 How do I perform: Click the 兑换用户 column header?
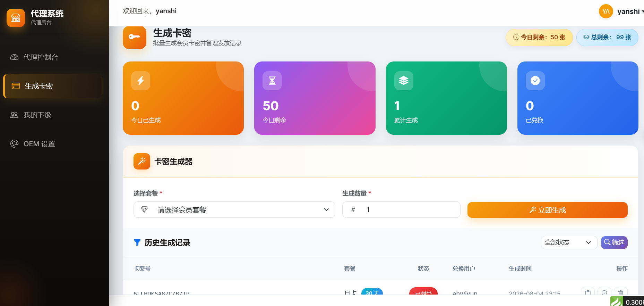pyautogui.click(x=464, y=268)
